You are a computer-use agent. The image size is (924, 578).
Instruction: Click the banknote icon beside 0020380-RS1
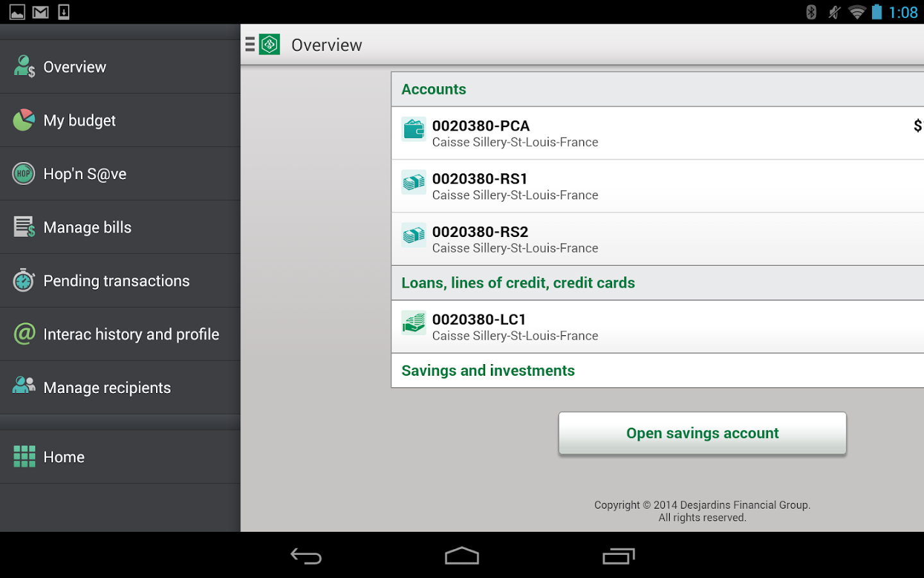click(x=414, y=182)
